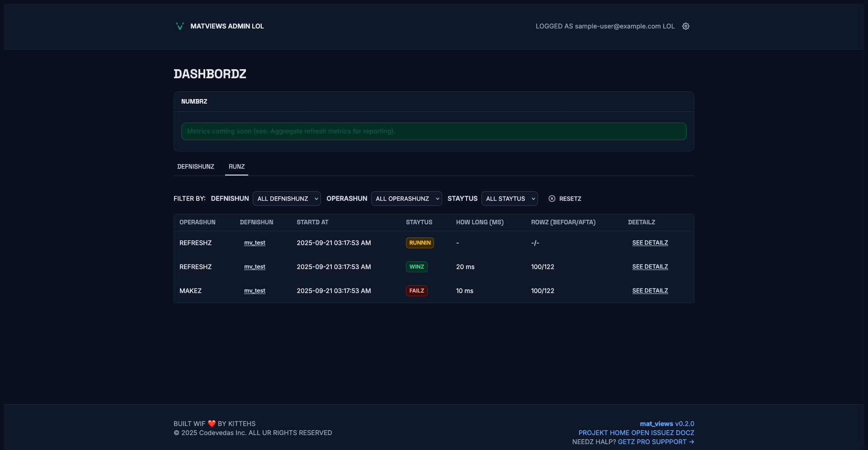Expand the All Defnishunz dropdown
868x450 pixels.
point(287,199)
